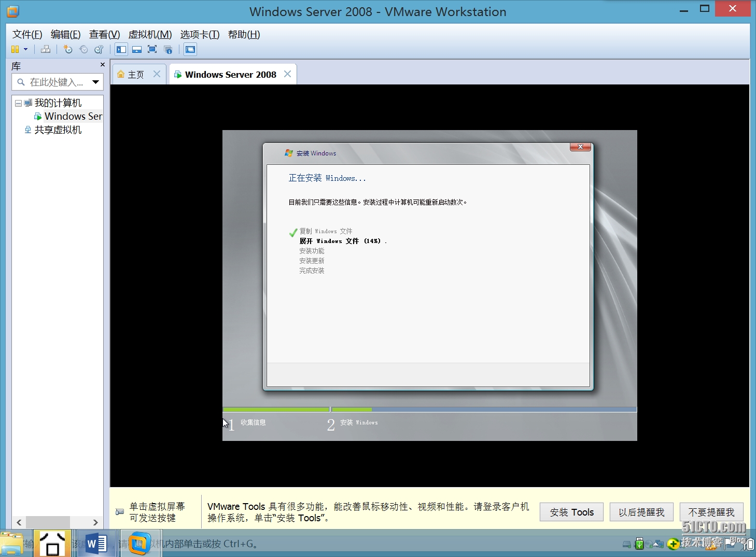Click the VMware Workstation title bar logo

[13, 11]
